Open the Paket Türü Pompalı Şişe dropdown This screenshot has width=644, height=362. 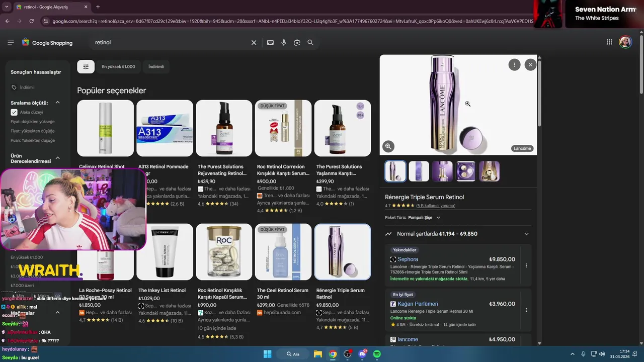(425, 218)
